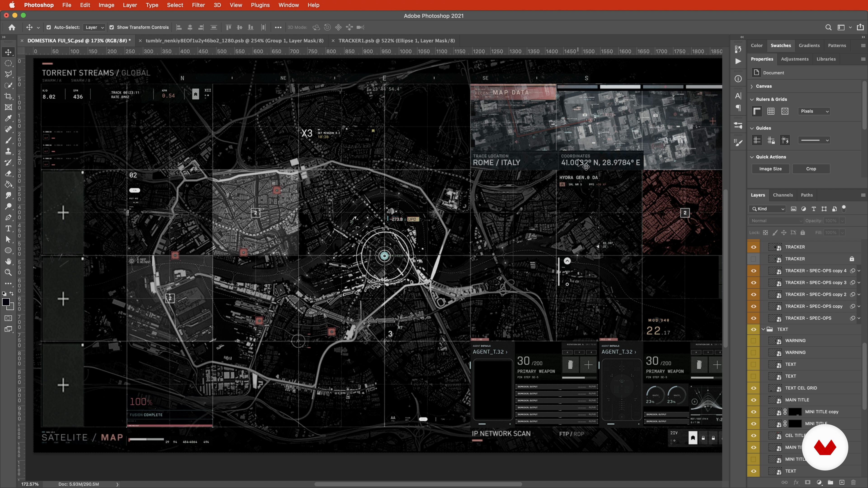This screenshot has height=488, width=868.
Task: Toggle the Auto-Select checkbox
Action: pyautogui.click(x=49, y=27)
